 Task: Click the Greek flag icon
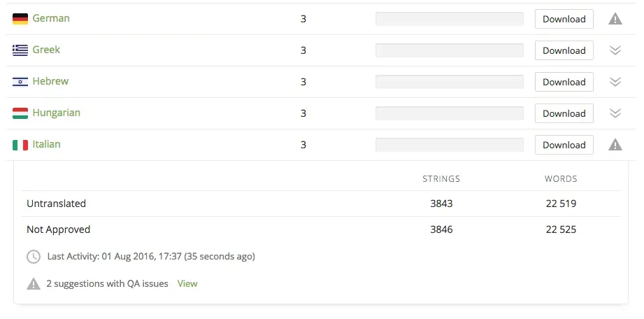(x=20, y=50)
